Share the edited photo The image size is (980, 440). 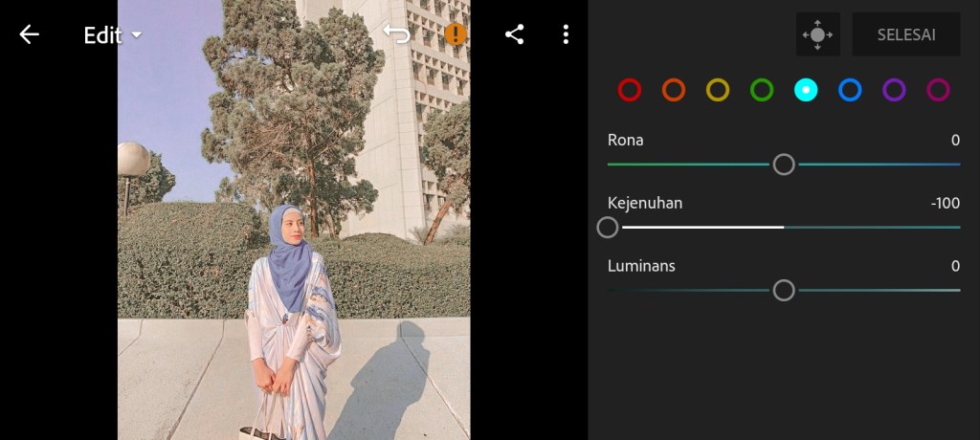pyautogui.click(x=514, y=35)
